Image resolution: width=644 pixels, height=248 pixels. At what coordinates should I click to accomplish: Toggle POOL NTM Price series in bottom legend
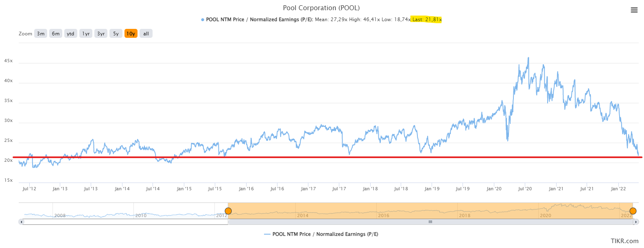click(x=321, y=234)
